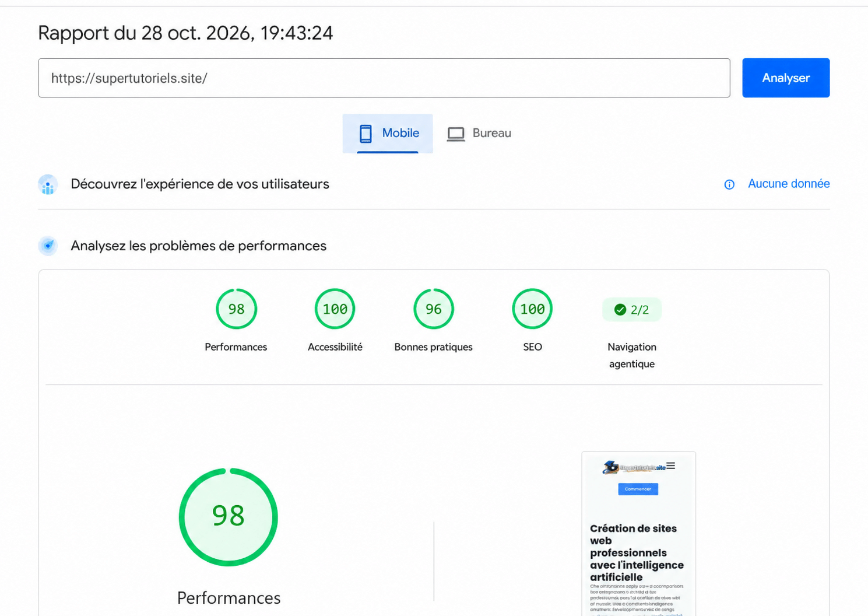Click the Analyser button
The image size is (868, 616).
785,78
